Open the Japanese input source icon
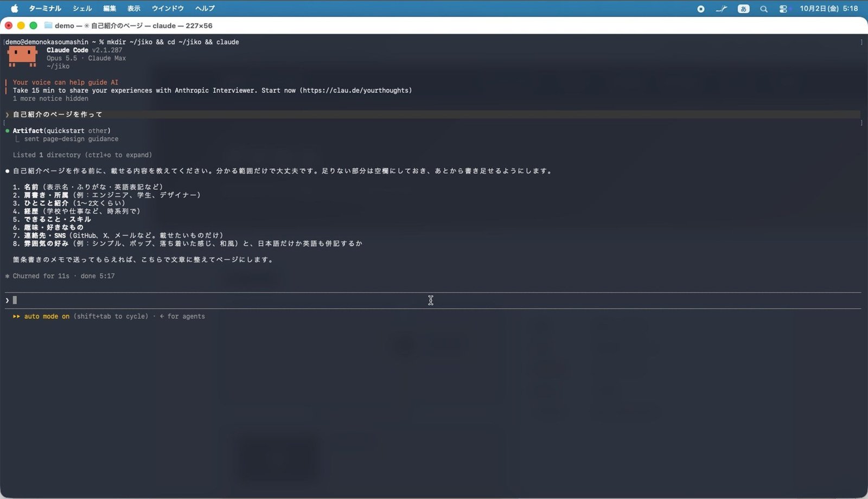868x499 pixels. pyautogui.click(x=743, y=9)
